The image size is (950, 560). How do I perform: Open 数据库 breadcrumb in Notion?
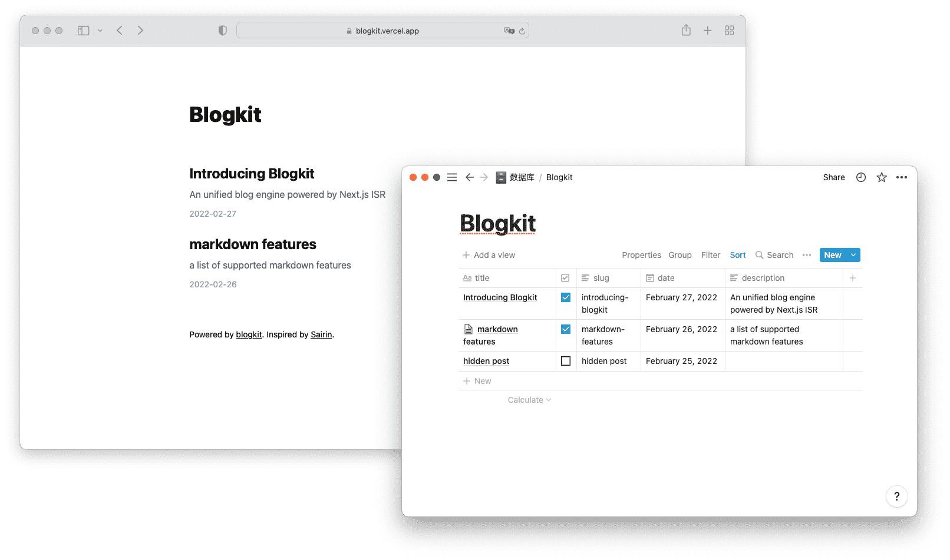[522, 177]
